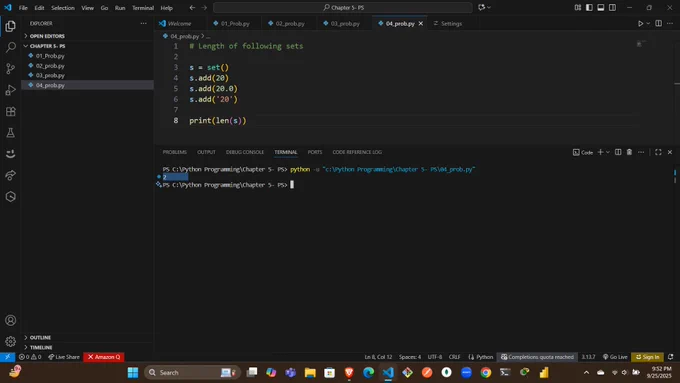Viewport: 680px width, 383px height.
Task: Open the Extensions view
Action: point(10,111)
